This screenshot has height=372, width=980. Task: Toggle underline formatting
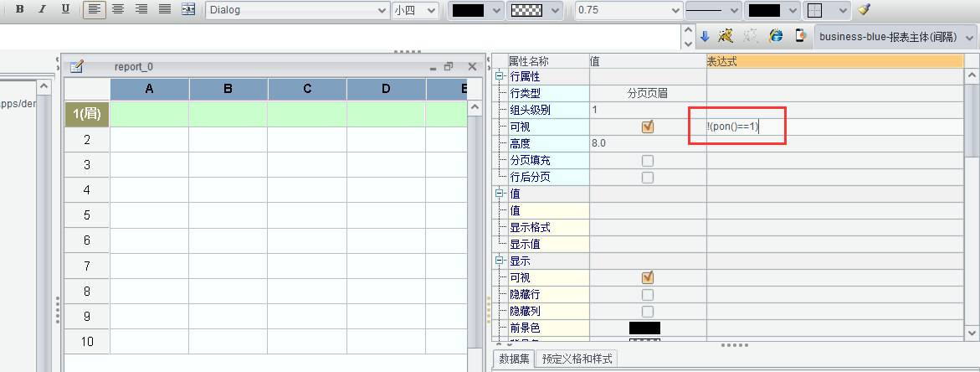click(65, 9)
